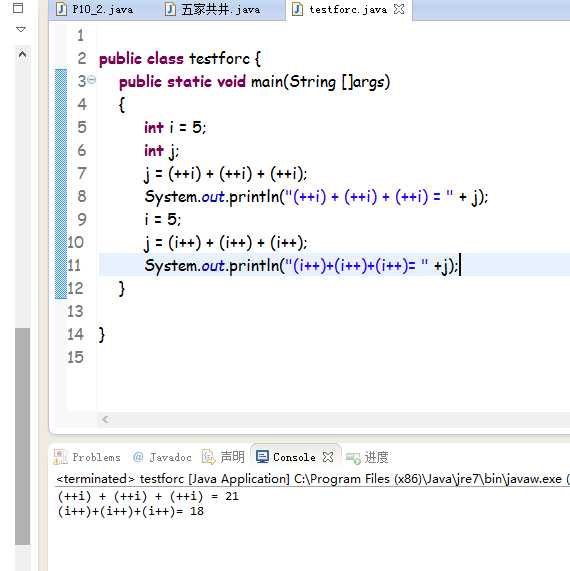Open the view menu triangle in the left panel
The height and width of the screenshot is (571, 570).
click(x=21, y=29)
